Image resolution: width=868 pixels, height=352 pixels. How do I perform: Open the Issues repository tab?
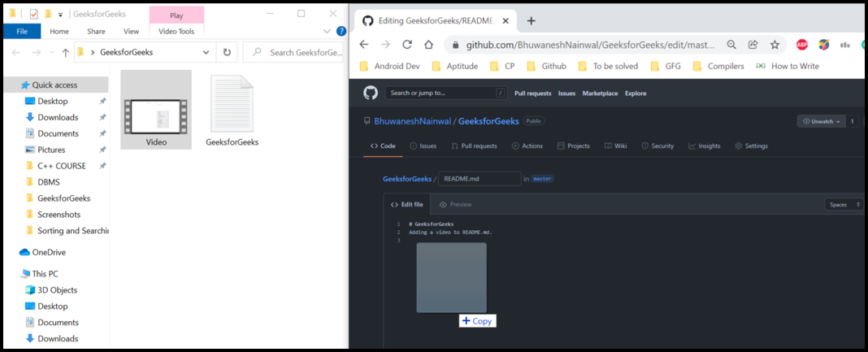tap(423, 146)
